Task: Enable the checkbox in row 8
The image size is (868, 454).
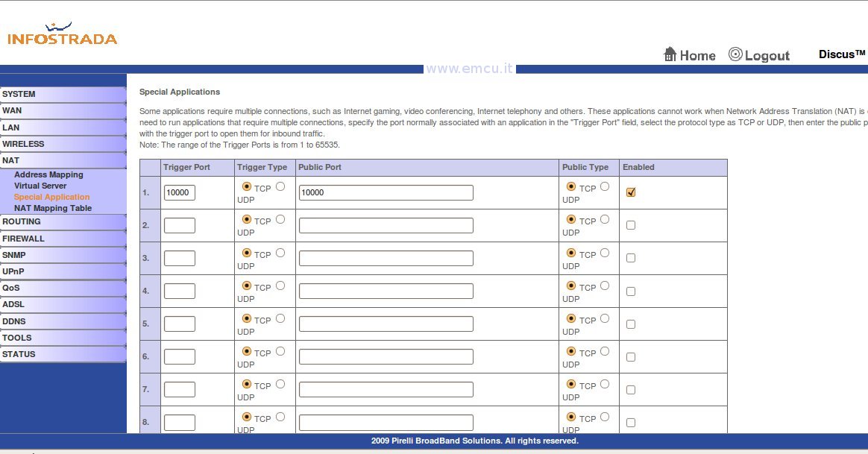Action: click(x=631, y=423)
